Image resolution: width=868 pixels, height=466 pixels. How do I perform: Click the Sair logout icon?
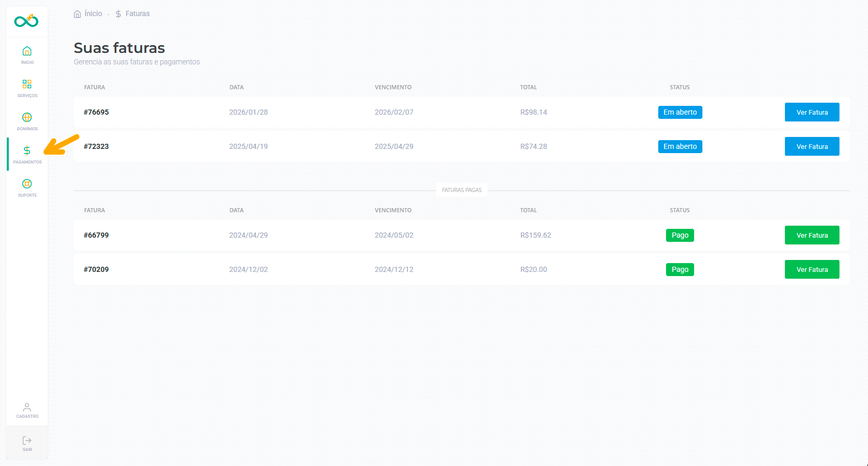tap(27, 441)
